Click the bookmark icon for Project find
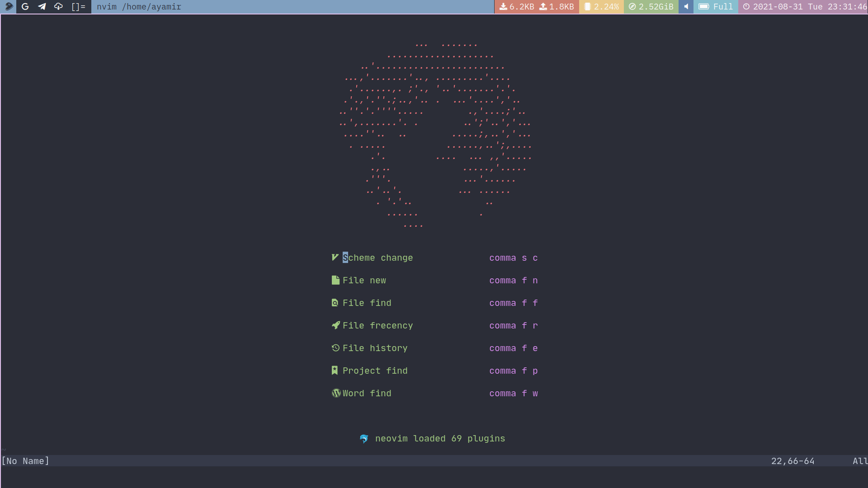 click(335, 371)
